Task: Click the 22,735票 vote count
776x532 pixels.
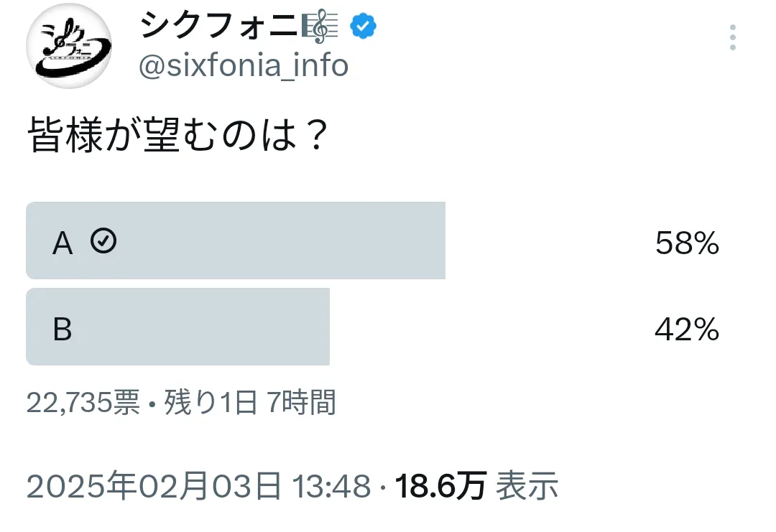Action: [x=83, y=403]
